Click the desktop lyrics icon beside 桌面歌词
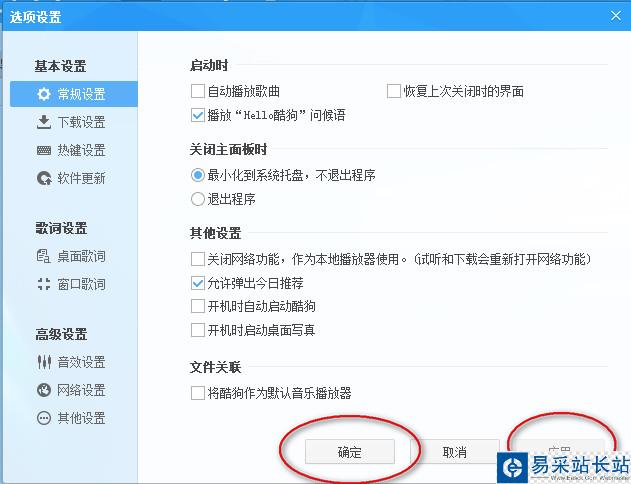The width and height of the screenshot is (631, 484). pyautogui.click(x=43, y=256)
